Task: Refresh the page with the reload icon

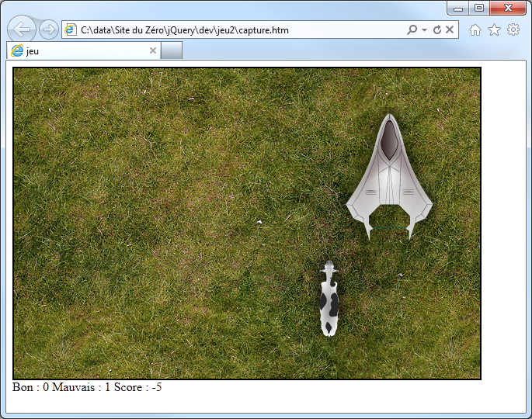Action: (437, 30)
